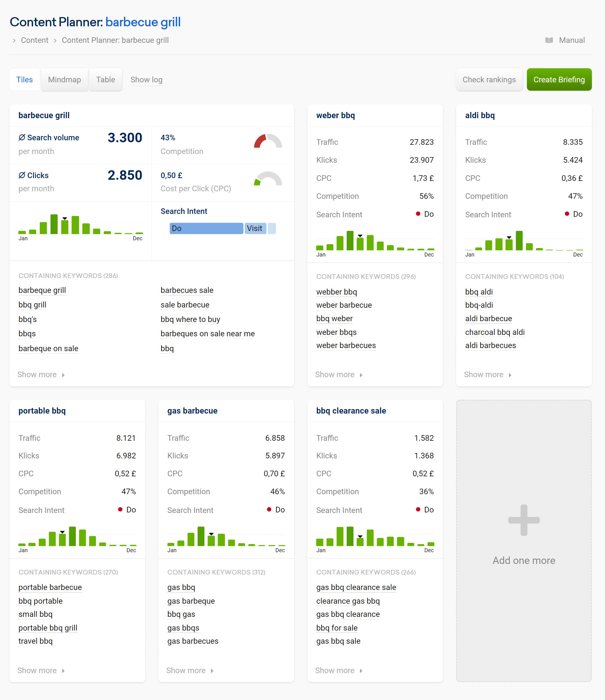Screen dimensions: 605x700
Task: Click the large plus icon tile
Action: point(523,520)
